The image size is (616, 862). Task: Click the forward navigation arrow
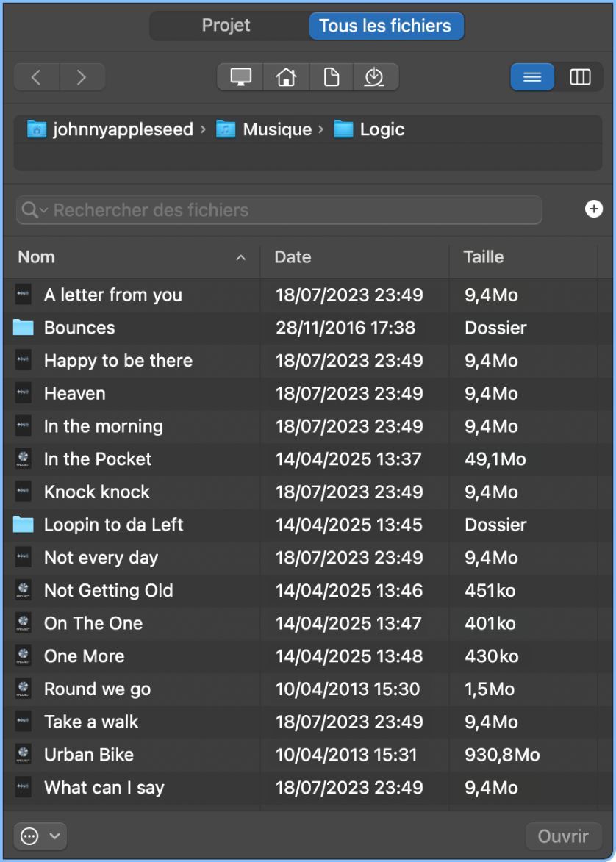[x=82, y=77]
